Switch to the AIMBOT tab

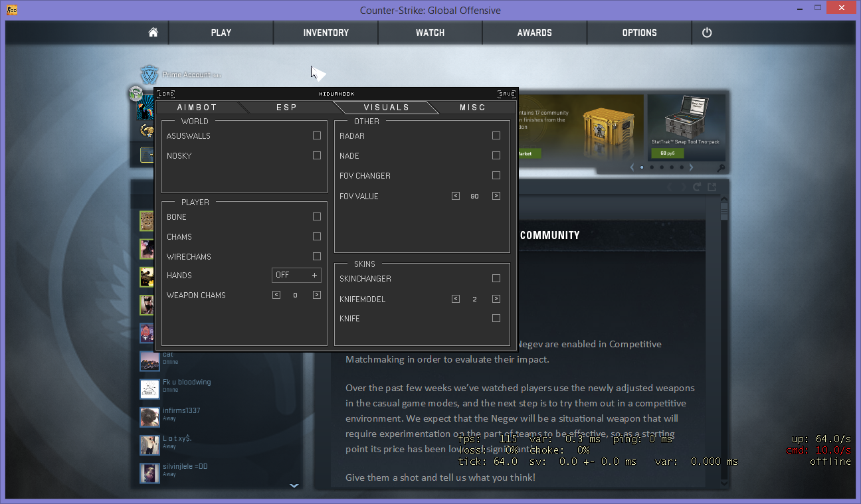click(x=197, y=107)
